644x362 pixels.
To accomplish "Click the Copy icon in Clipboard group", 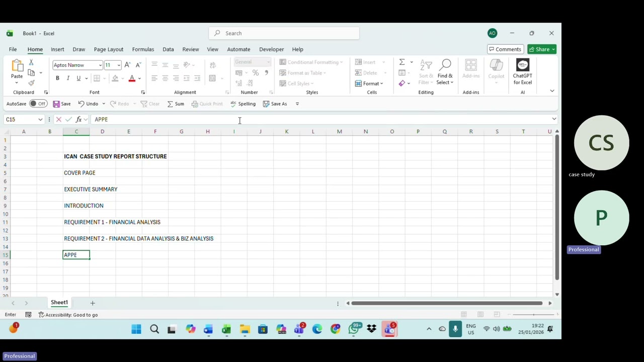I will [x=31, y=73].
